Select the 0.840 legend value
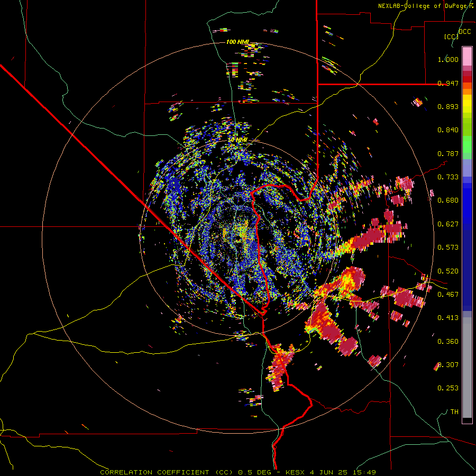 448,130
